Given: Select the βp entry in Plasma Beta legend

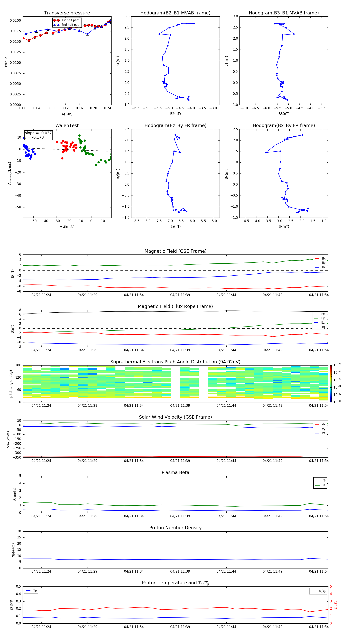Looking at the screenshot, I should (x=321, y=480).
